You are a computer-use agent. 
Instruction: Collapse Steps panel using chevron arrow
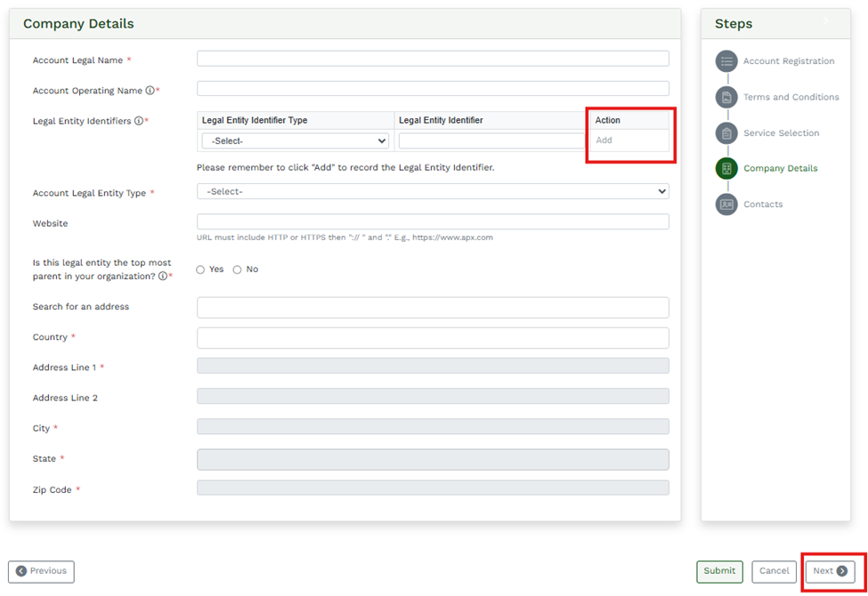(x=826, y=21)
